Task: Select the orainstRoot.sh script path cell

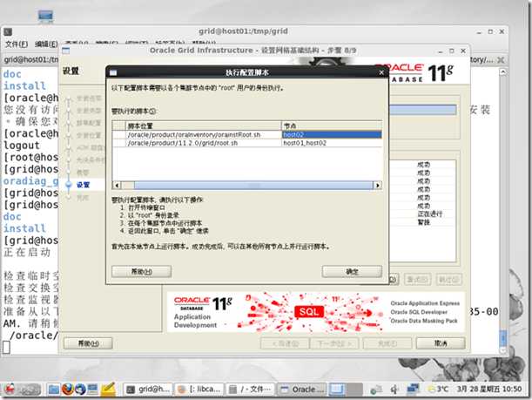Action: click(203, 135)
